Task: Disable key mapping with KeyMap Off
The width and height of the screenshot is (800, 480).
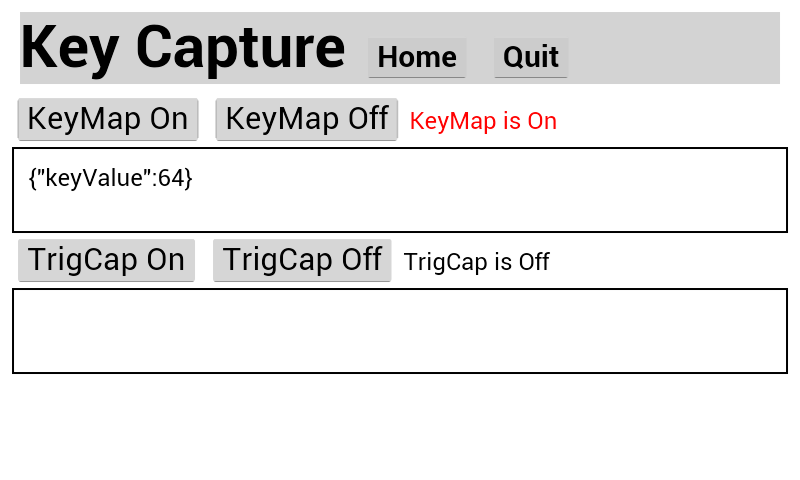Action: click(306, 119)
